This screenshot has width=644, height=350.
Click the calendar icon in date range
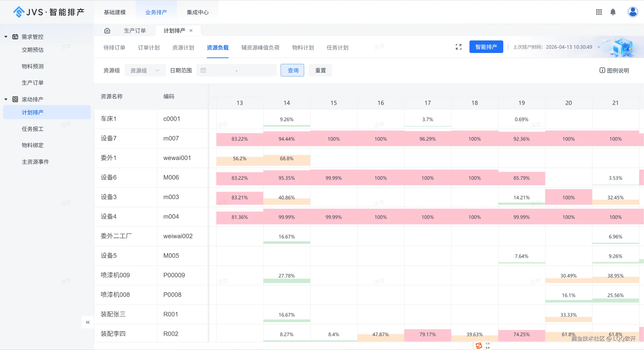click(203, 70)
